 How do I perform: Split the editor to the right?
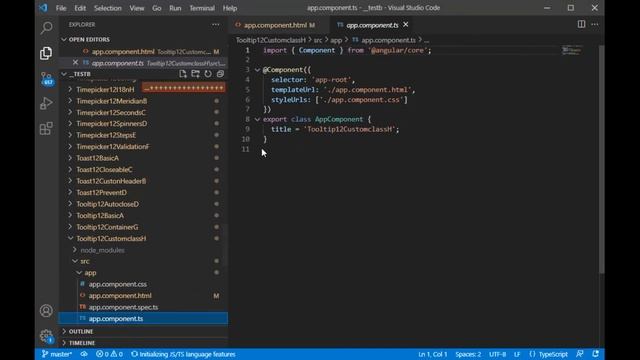(x=581, y=24)
